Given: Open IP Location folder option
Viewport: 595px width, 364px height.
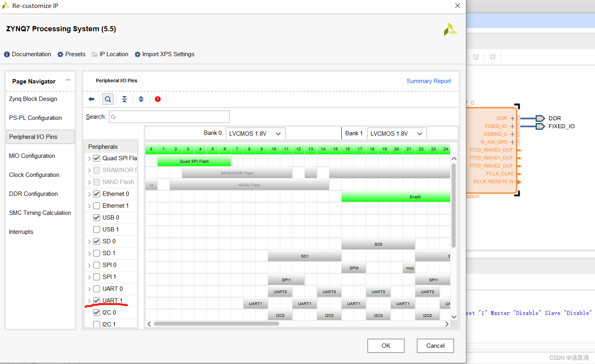Looking at the screenshot, I should (110, 54).
